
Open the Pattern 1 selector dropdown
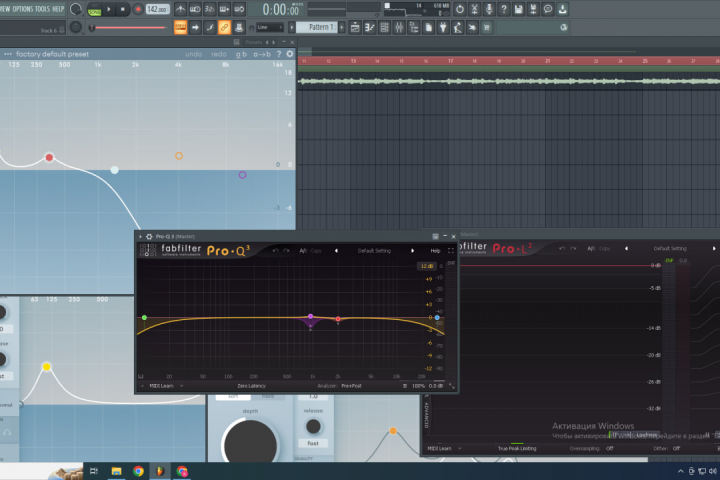[x=319, y=27]
